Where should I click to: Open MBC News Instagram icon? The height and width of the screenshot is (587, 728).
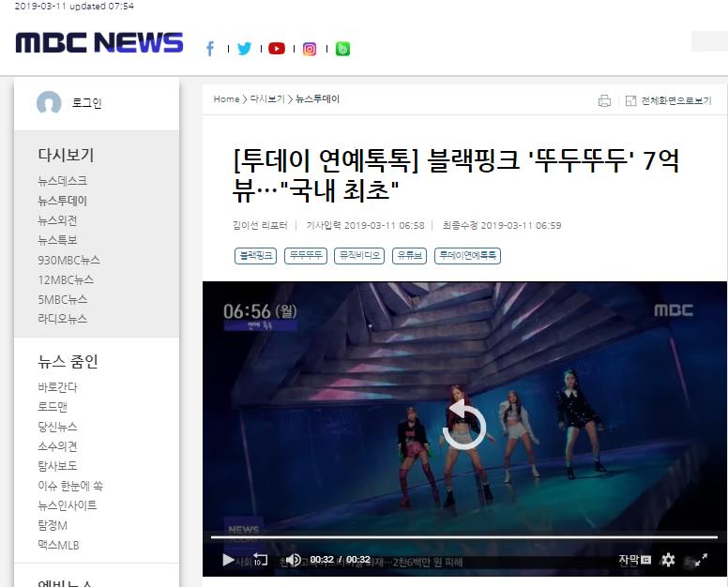click(310, 49)
